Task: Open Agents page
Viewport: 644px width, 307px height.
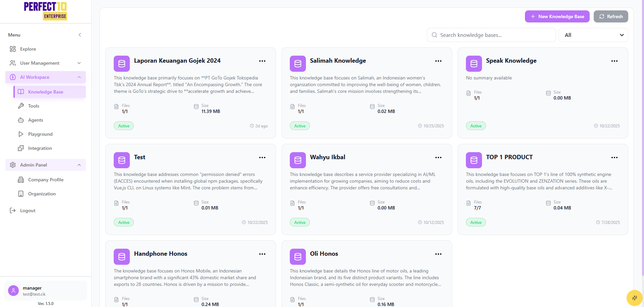Action: 50,120
